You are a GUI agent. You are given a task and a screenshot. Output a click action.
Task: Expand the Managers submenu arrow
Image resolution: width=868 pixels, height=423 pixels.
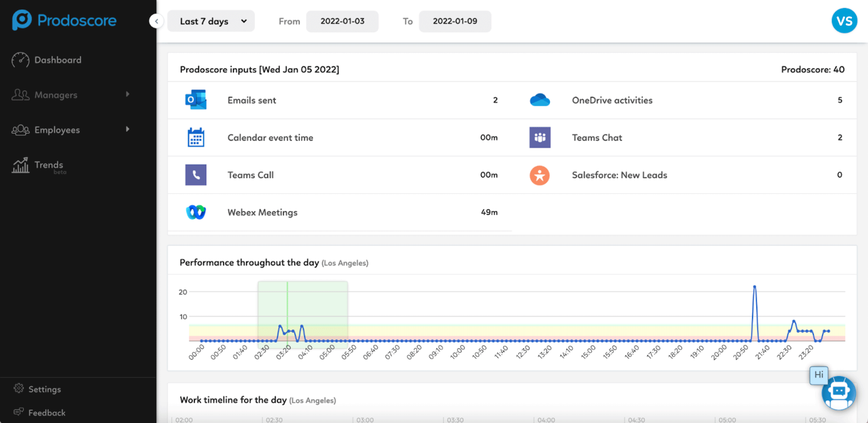point(128,94)
